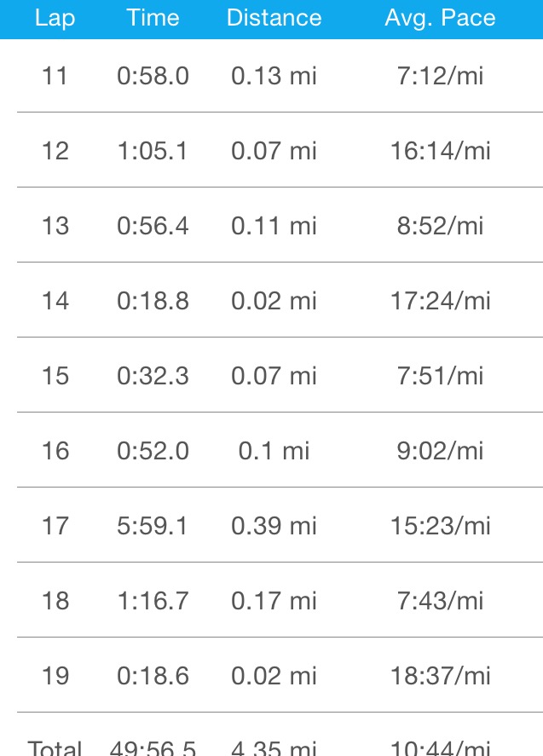Image resolution: width=543 pixels, height=756 pixels.
Task: Select the 7:12/mi pace cell
Action: pyautogui.click(x=440, y=76)
